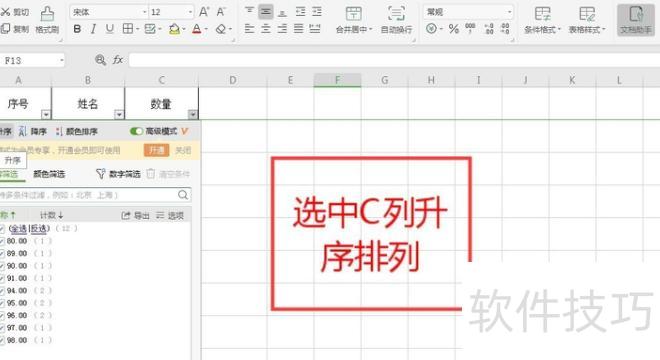Click the increase indent icon
The image size is (660, 360).
pos(317,11)
